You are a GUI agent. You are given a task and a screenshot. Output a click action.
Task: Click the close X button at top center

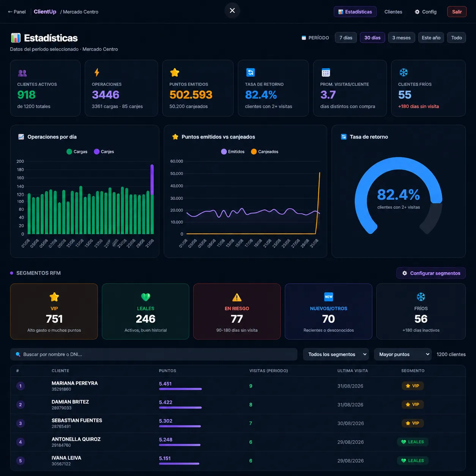(232, 11)
